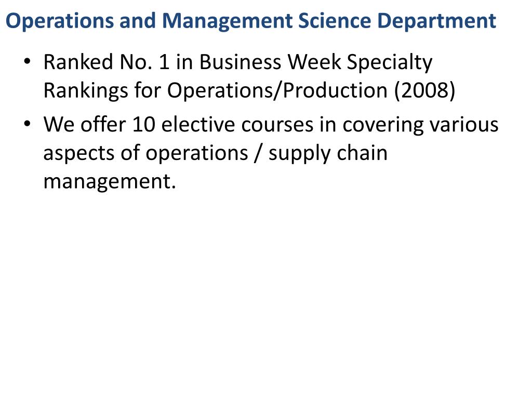
Task: Click the words 'elective courses'
Action: click(x=237, y=124)
